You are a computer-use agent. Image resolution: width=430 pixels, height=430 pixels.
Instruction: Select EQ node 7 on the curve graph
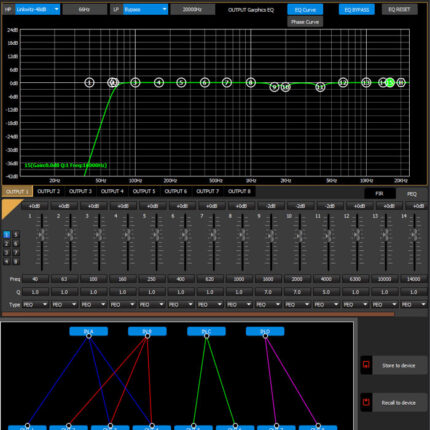click(227, 82)
